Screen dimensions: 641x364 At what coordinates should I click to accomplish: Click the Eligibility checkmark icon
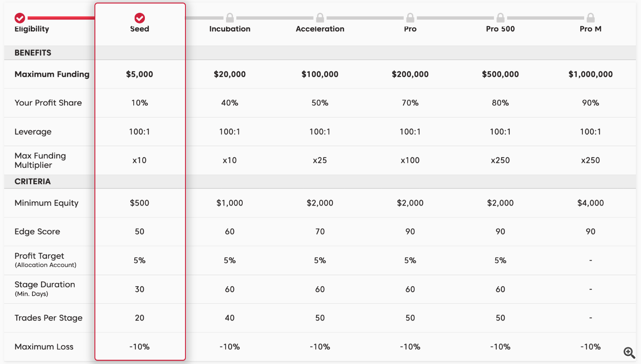point(20,18)
